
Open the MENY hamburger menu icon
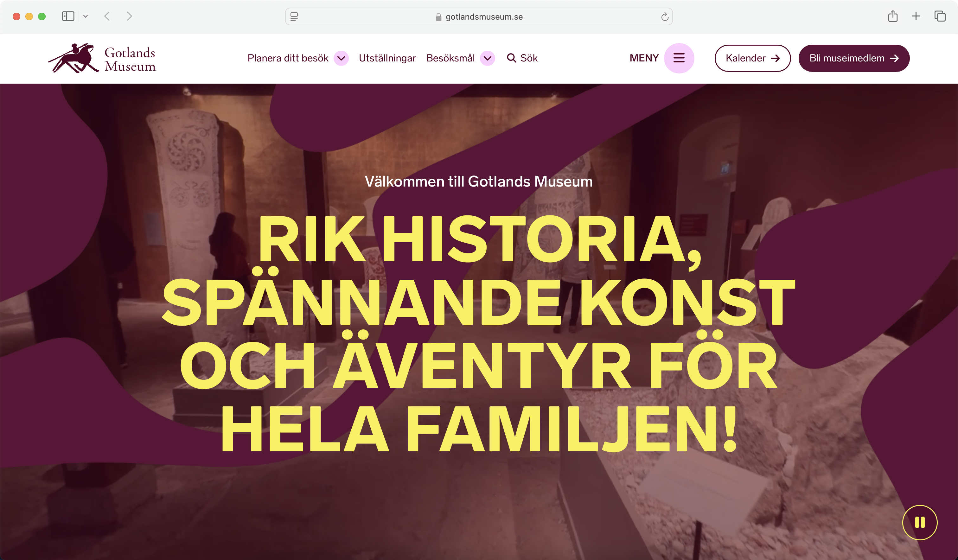pos(679,58)
